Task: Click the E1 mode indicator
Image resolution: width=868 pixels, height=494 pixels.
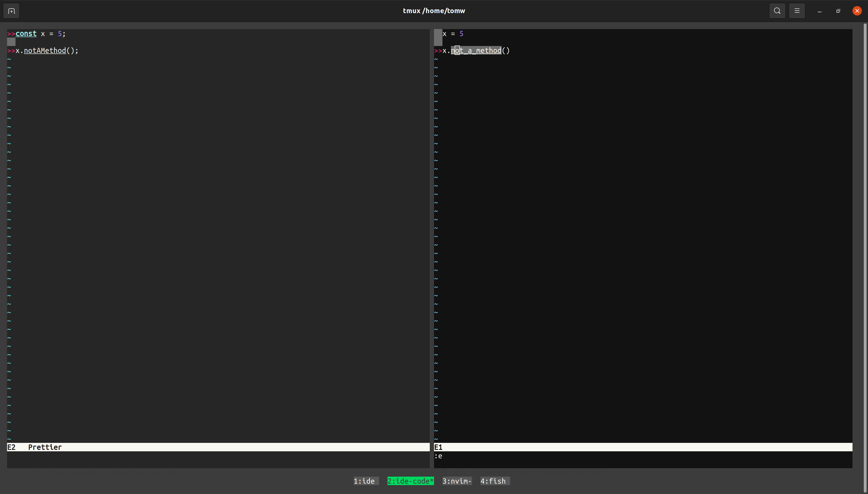Action: tap(438, 447)
